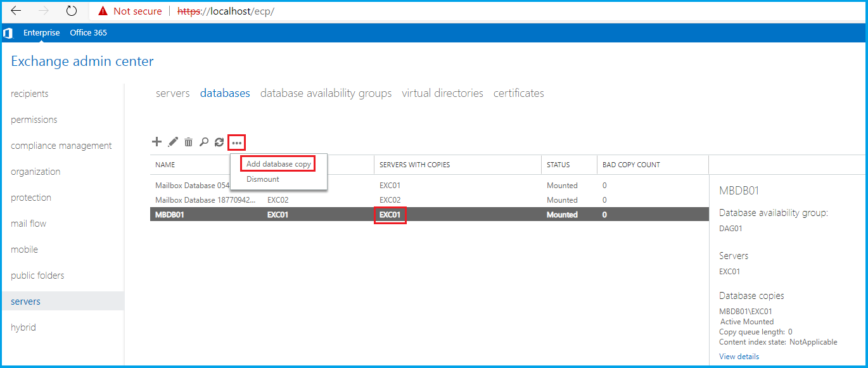Image resolution: width=868 pixels, height=368 pixels.
Task: Open Office 365 in top navigation
Action: (88, 33)
